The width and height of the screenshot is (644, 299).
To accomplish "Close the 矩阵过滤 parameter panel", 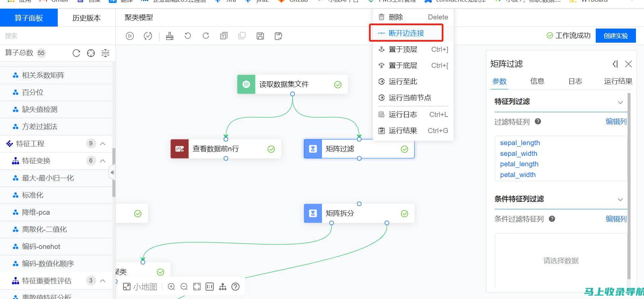I will (x=629, y=64).
